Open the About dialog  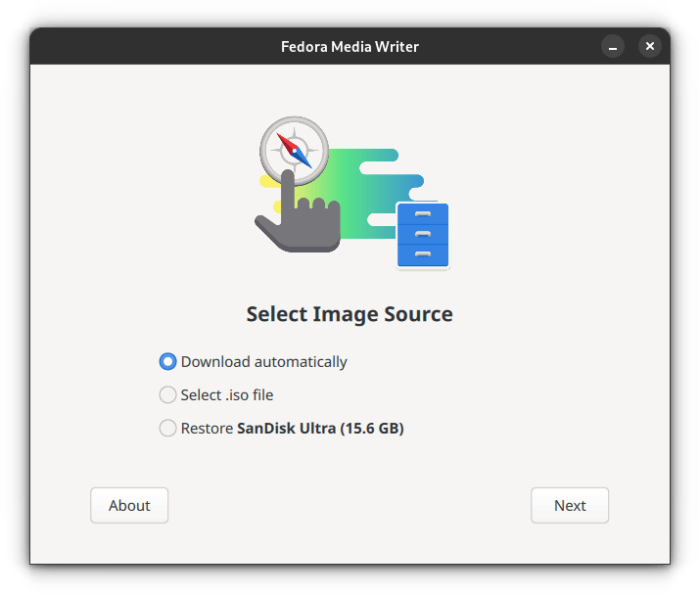[x=129, y=506]
